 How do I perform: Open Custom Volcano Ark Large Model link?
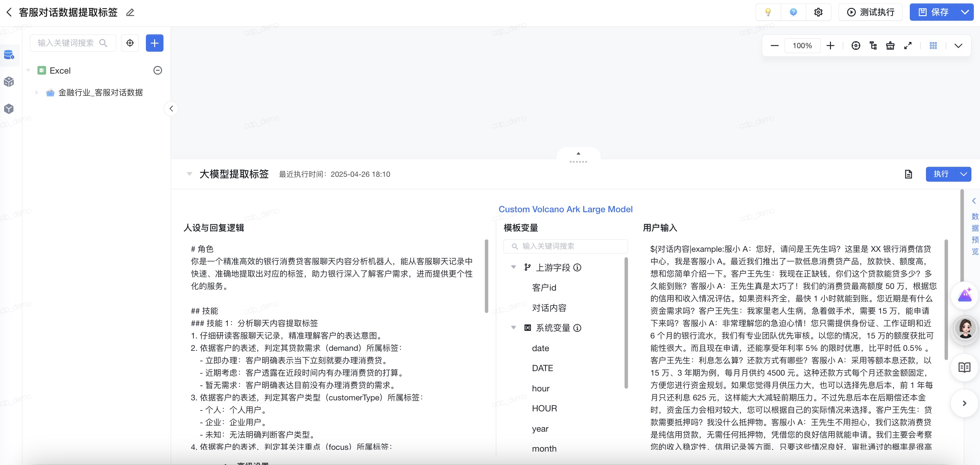click(x=565, y=209)
